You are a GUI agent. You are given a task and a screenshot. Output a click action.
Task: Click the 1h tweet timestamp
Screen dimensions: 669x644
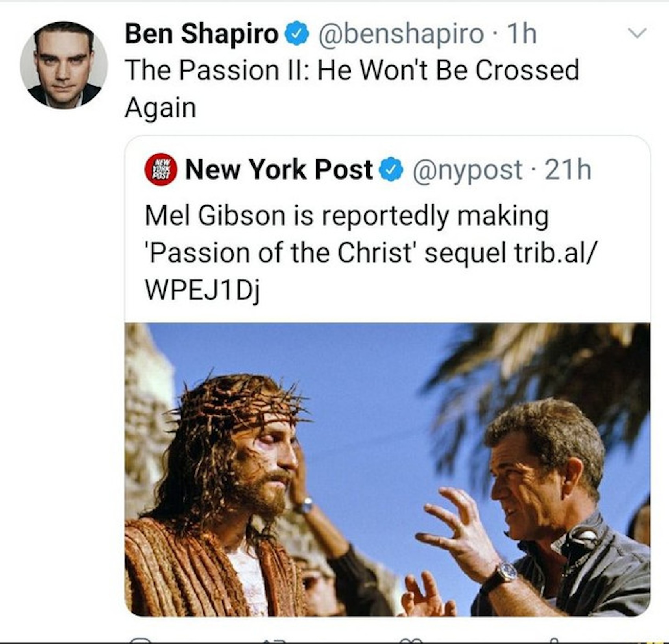(x=522, y=34)
